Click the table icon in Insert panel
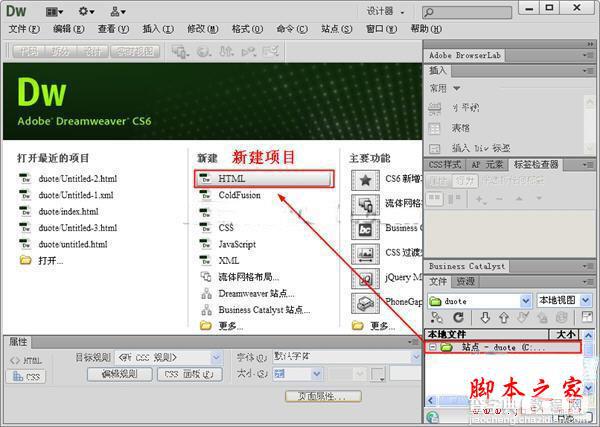The width and height of the screenshot is (600, 427). pos(435,128)
